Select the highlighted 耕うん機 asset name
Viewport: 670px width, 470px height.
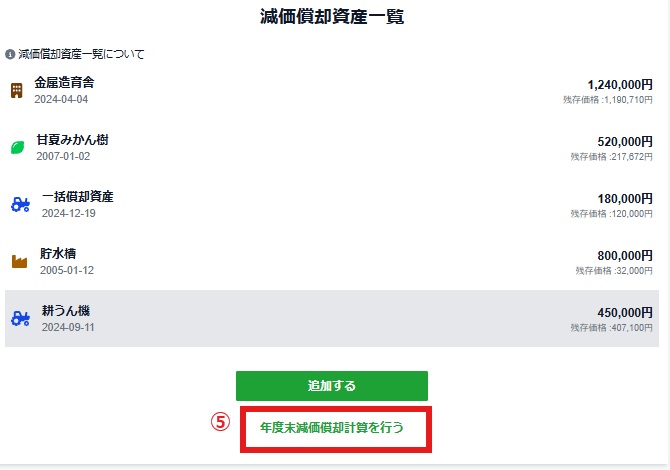62,311
